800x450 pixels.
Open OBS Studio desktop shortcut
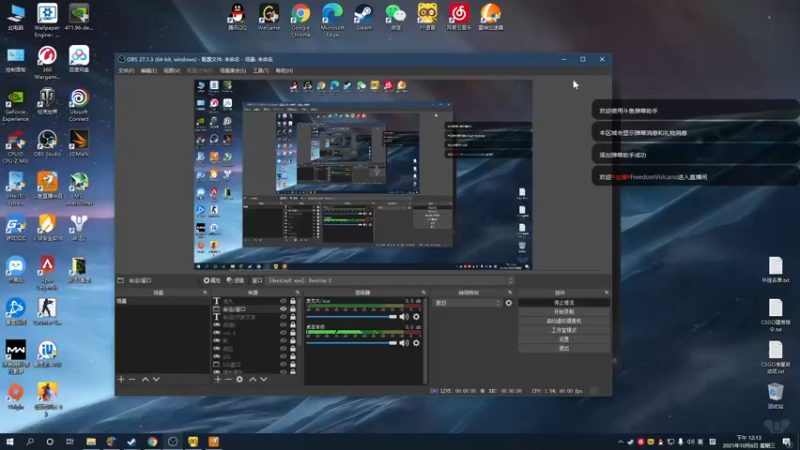tap(47, 143)
